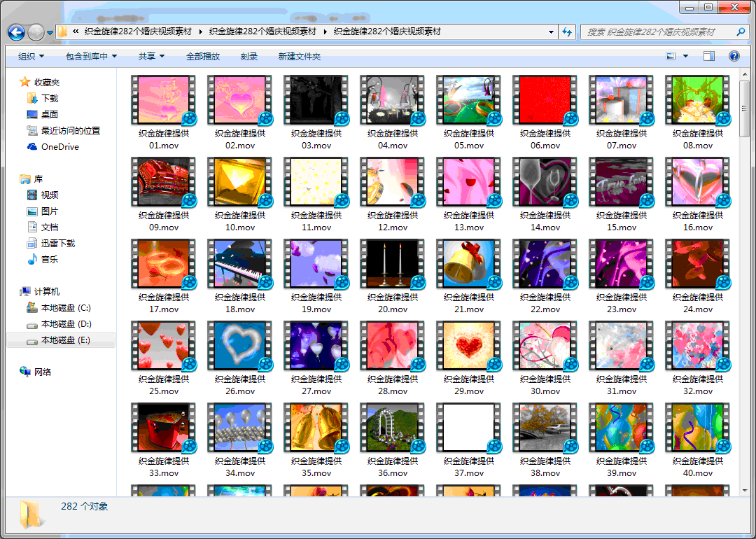Viewport: 756px width, 539px height.
Task: Select the 网络 item in navigation pane
Action: [x=43, y=372]
